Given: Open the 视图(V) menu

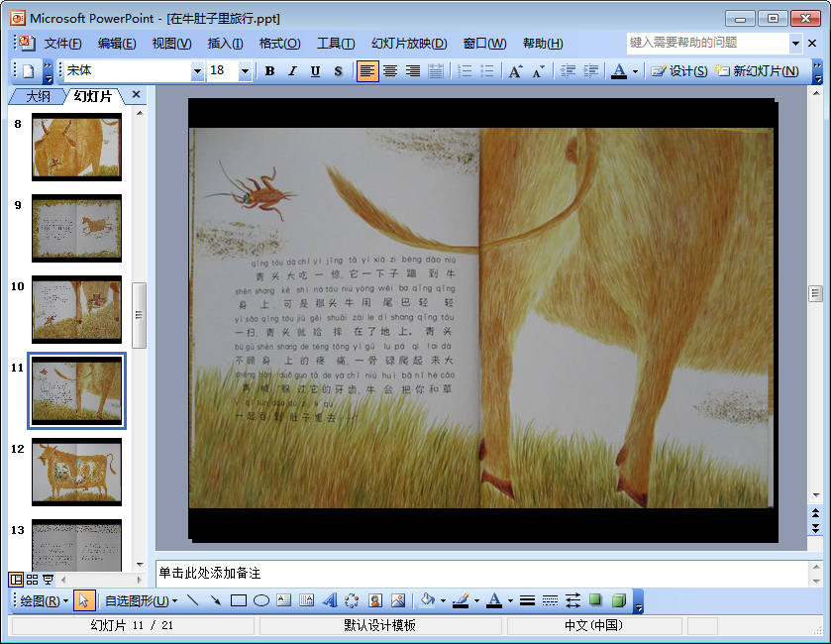Looking at the screenshot, I should [x=171, y=44].
